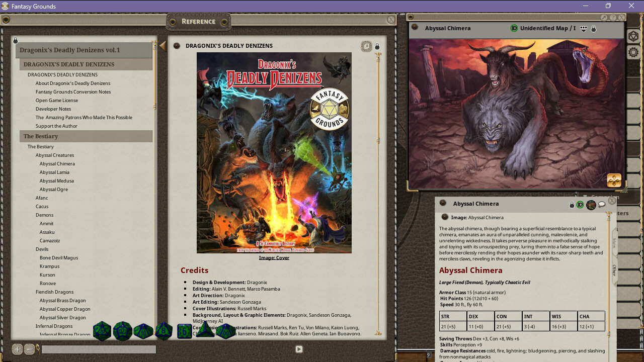Toggle the ID status icon on NPC sheet

pos(580,205)
